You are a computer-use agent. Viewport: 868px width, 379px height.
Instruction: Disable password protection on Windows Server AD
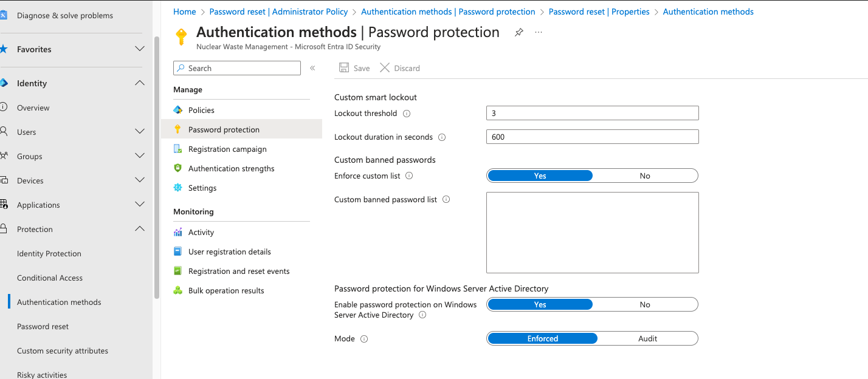coord(644,304)
